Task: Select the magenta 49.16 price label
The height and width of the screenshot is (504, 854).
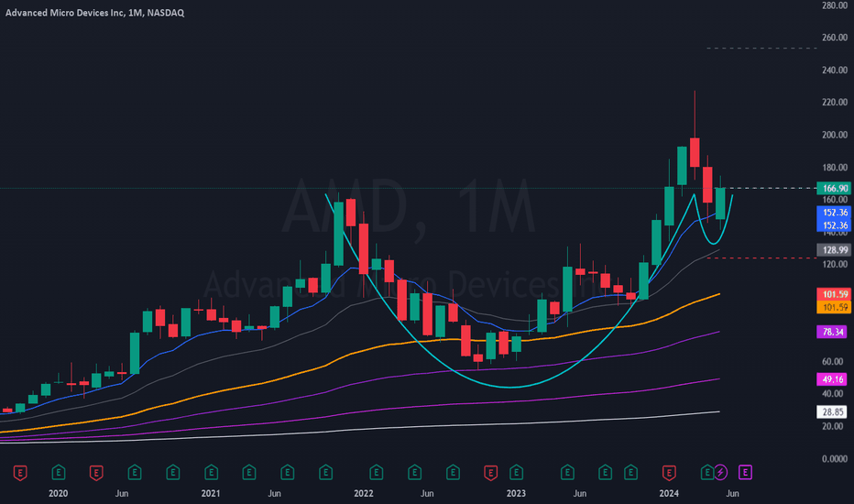Action: [x=832, y=379]
